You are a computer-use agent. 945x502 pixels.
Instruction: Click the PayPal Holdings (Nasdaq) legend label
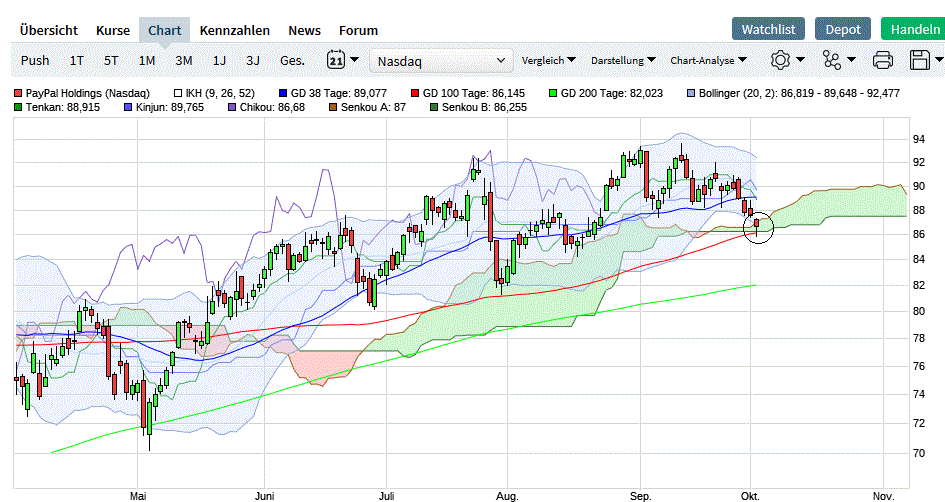pos(87,93)
